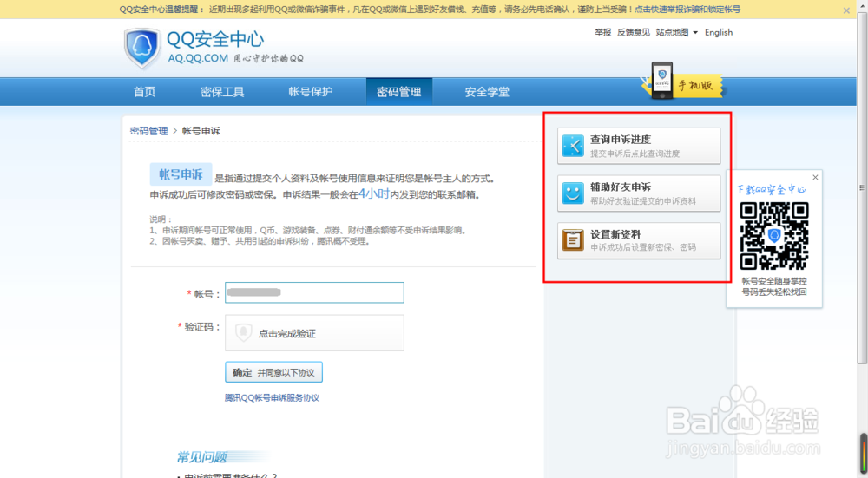This screenshot has height=478, width=868.
Task: Go to the 首页 tab
Action: coord(144,92)
